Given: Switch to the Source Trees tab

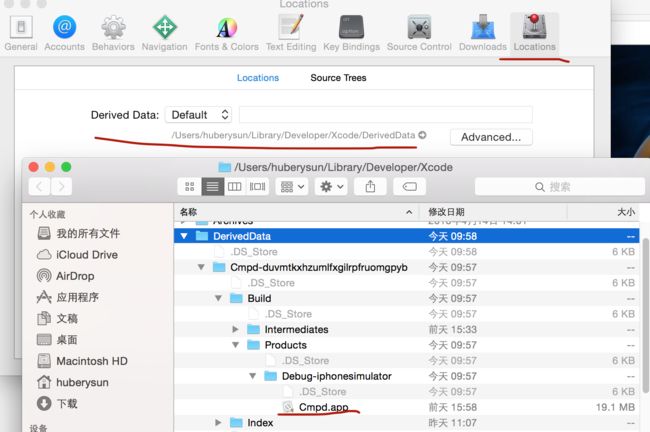Looking at the screenshot, I should 338,78.
